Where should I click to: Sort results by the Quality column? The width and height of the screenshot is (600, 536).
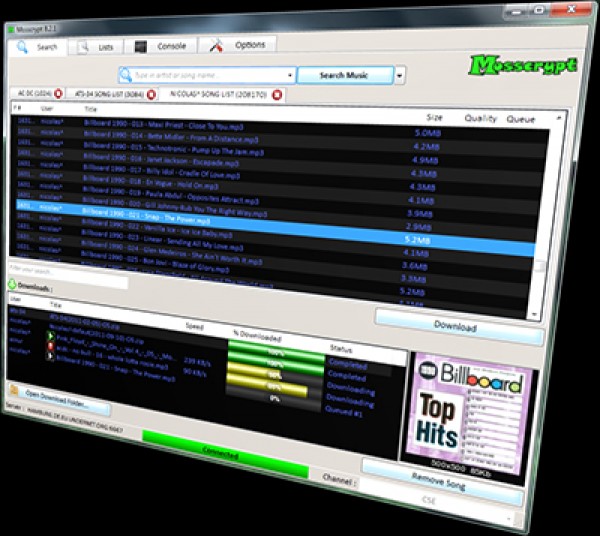[481, 118]
